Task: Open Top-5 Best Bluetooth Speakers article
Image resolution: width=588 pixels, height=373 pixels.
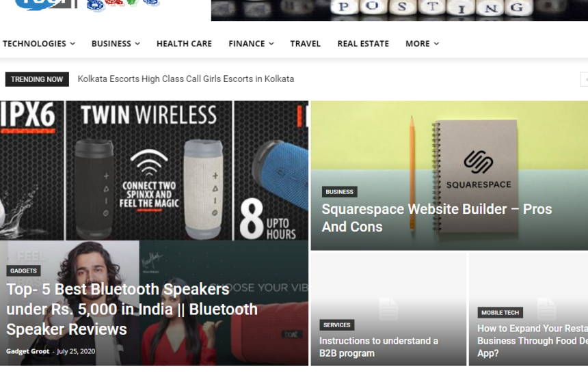Action: [132, 309]
